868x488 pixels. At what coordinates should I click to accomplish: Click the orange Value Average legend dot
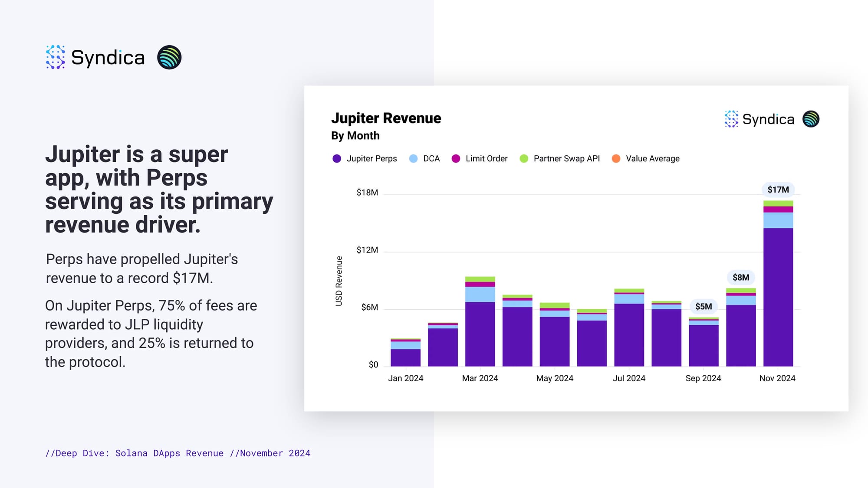click(x=616, y=159)
